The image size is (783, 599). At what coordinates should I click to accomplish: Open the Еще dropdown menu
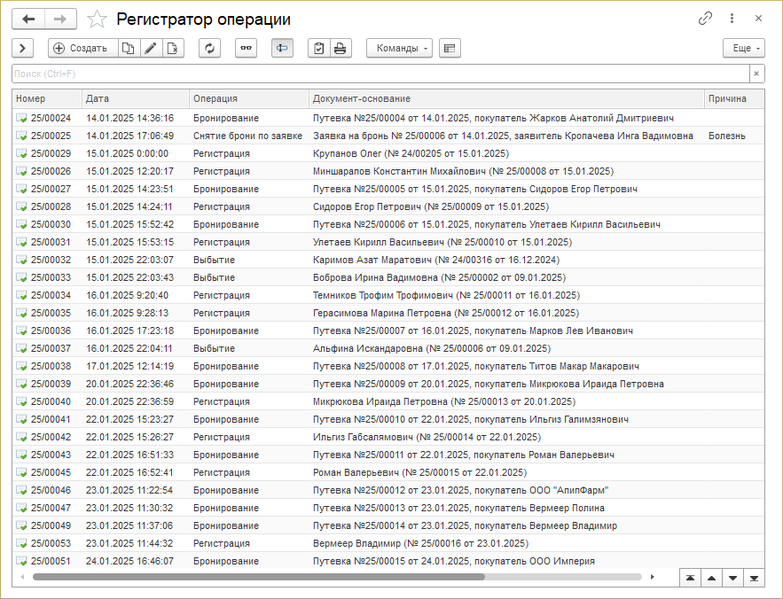click(x=744, y=48)
